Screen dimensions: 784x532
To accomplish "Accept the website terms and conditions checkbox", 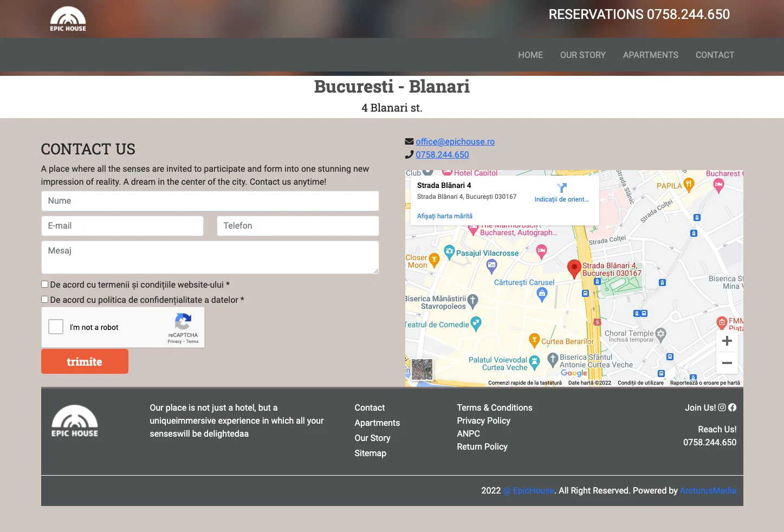I will click(x=45, y=284).
